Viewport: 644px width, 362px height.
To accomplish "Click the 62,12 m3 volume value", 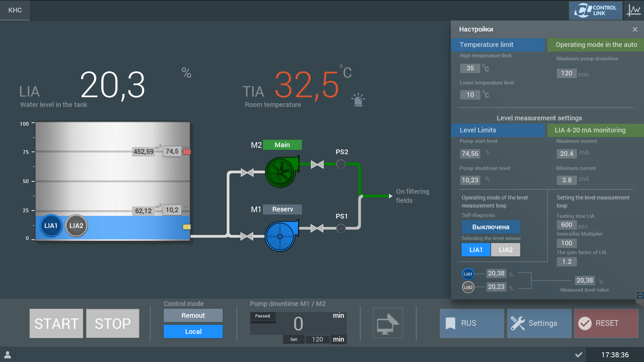I will [144, 211].
